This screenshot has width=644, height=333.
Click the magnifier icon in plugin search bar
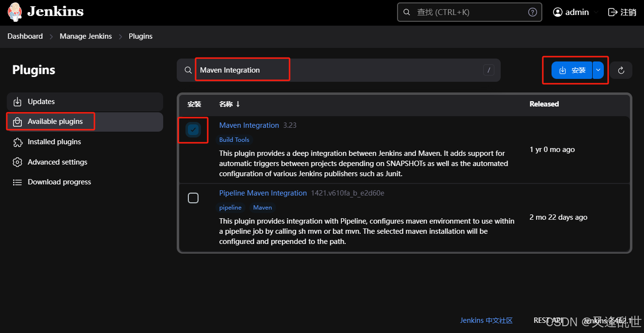click(188, 70)
